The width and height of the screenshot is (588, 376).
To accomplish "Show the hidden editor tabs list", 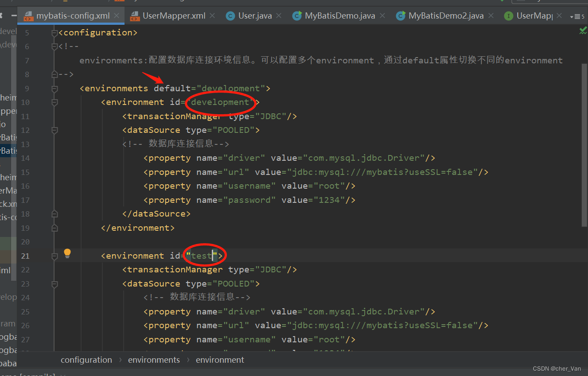I will click(577, 17).
